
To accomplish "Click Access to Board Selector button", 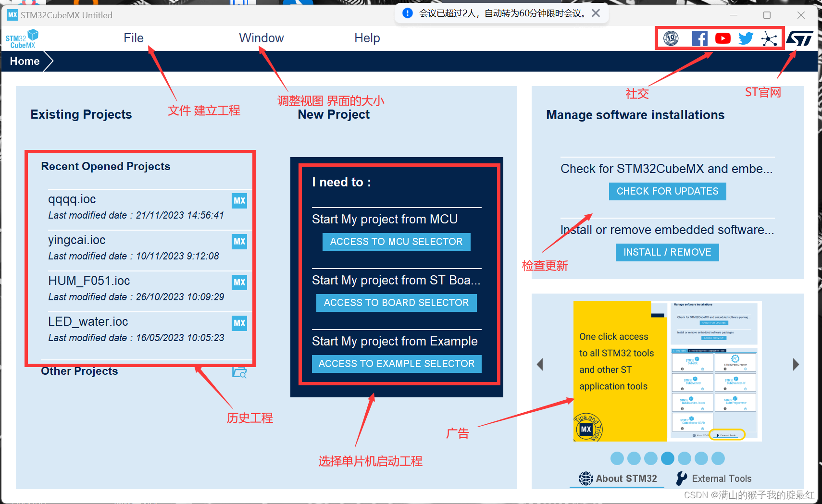I will 397,303.
